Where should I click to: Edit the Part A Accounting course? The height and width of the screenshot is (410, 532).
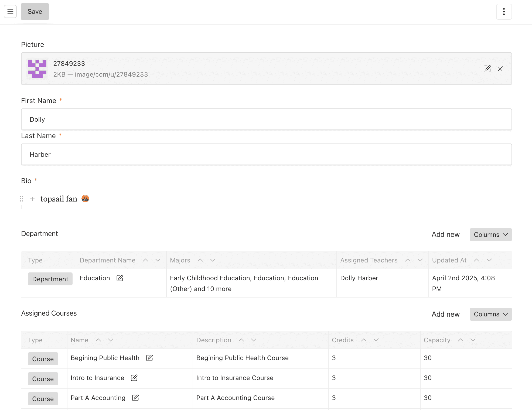coord(135,398)
